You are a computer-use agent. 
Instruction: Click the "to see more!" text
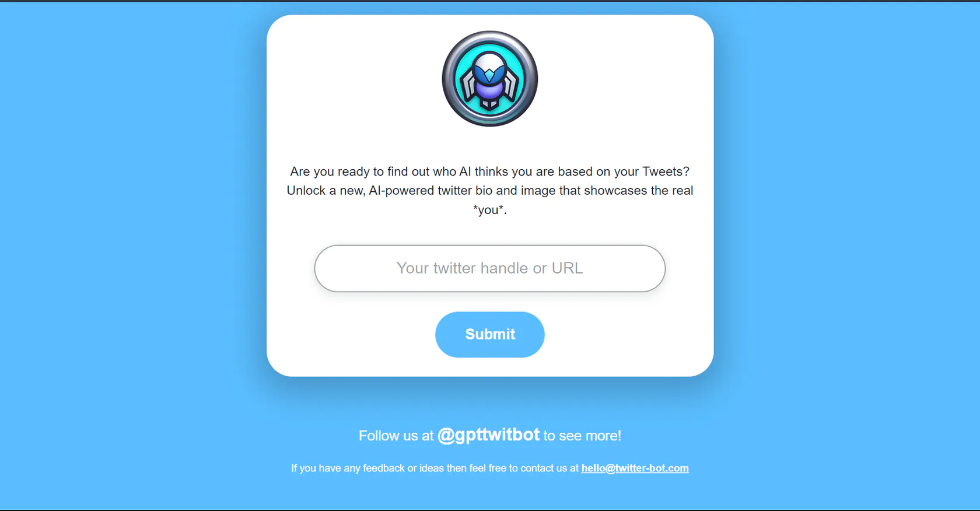(582, 436)
